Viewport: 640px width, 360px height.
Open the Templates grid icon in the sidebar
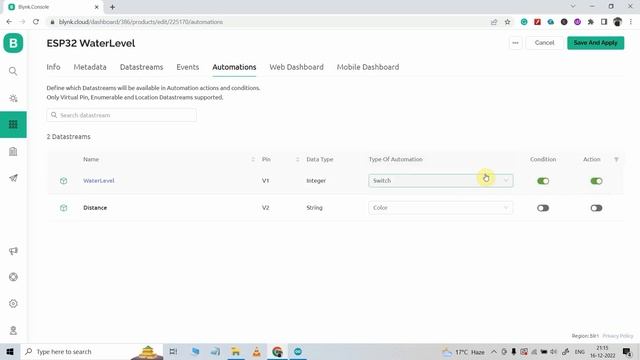click(13, 124)
